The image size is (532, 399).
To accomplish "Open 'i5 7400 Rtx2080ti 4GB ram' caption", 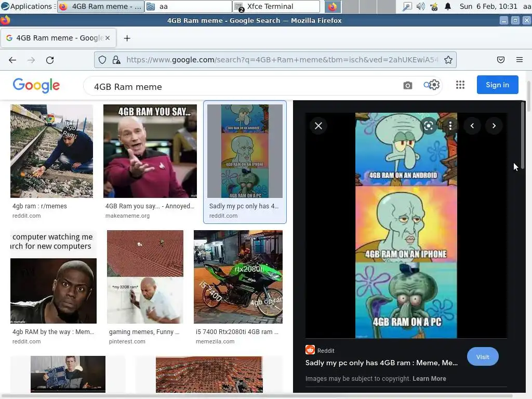I will click(237, 332).
